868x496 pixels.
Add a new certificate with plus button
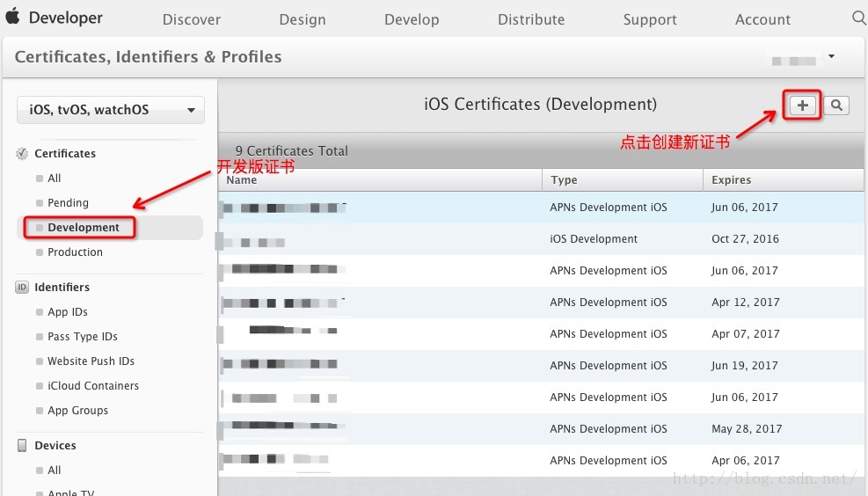coord(802,106)
